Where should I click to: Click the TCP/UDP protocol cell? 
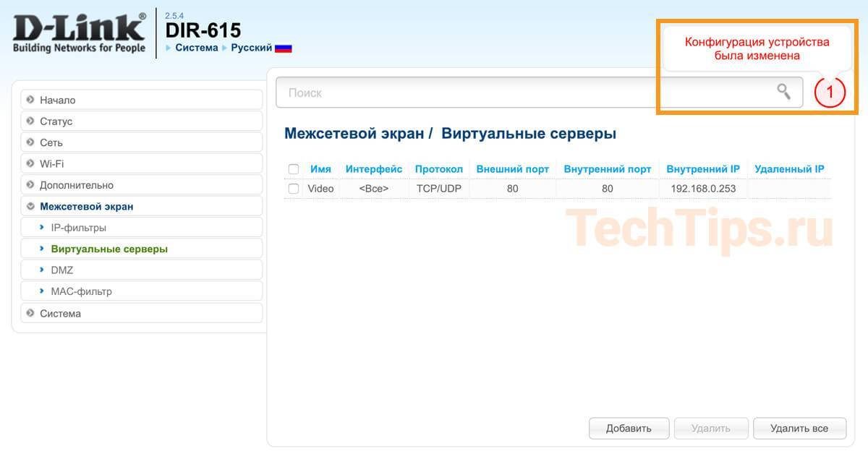(439, 189)
